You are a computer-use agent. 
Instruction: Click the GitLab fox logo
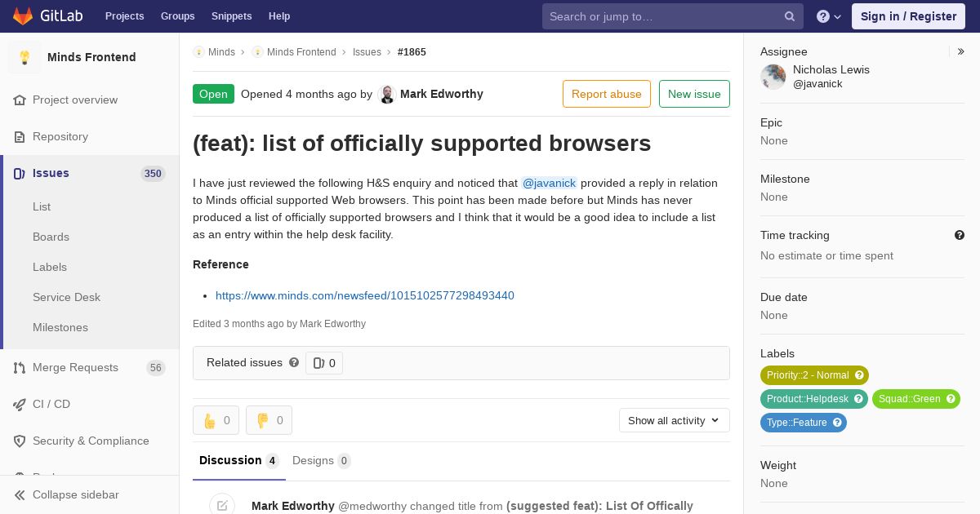pos(23,16)
